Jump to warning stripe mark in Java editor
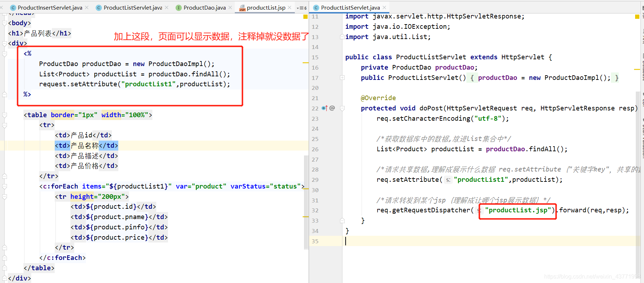This screenshot has width=644, height=283. tap(637, 69)
